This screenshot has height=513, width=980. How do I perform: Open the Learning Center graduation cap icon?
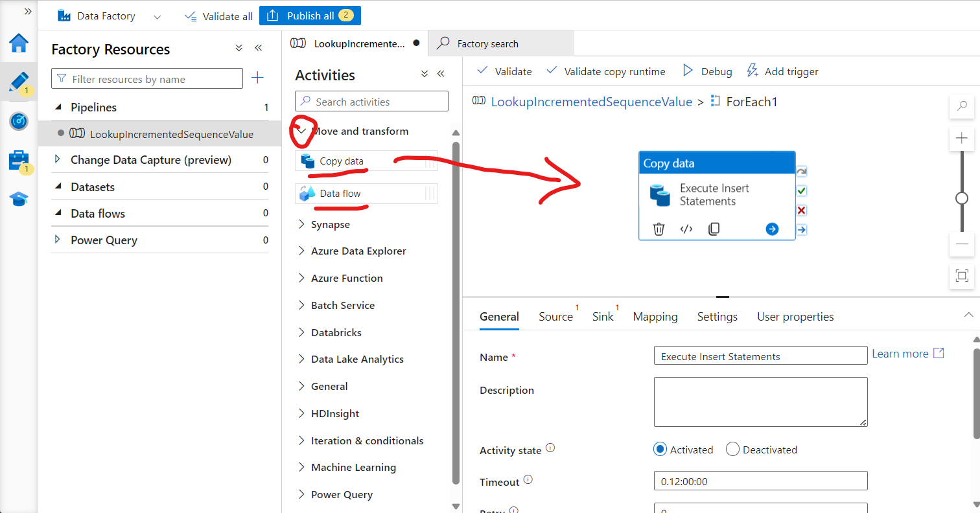19,199
